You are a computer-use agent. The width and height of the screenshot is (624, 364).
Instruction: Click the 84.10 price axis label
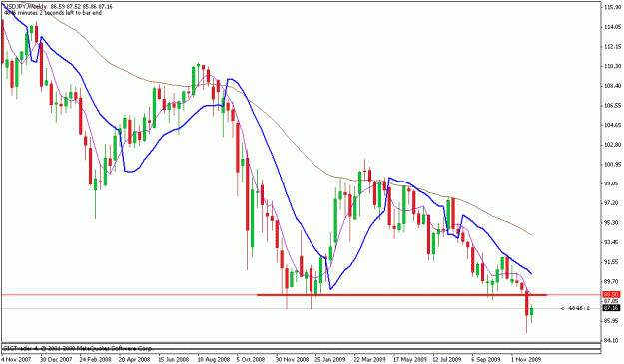point(612,340)
